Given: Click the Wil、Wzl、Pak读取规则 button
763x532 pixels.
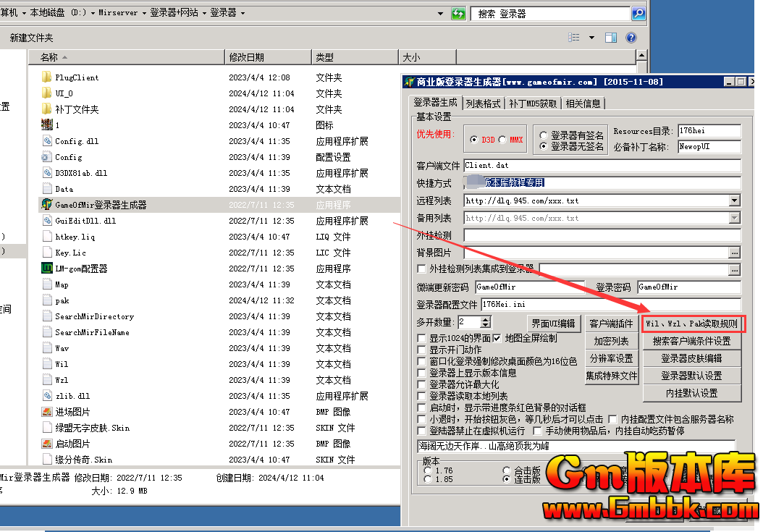Looking at the screenshot, I should (x=693, y=324).
